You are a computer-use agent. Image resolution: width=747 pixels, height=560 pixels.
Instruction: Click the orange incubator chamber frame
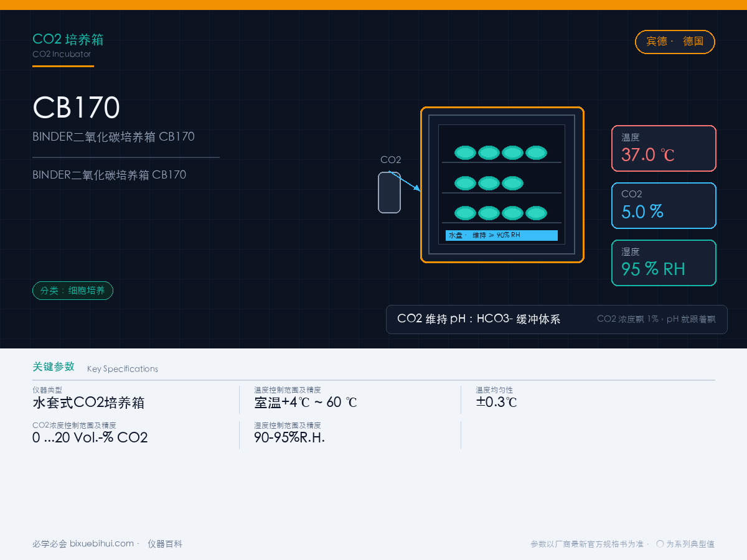502,185
